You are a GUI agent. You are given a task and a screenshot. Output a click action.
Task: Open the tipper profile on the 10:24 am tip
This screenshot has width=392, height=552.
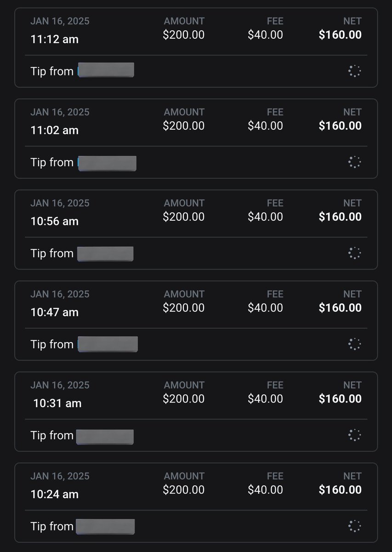(105, 527)
